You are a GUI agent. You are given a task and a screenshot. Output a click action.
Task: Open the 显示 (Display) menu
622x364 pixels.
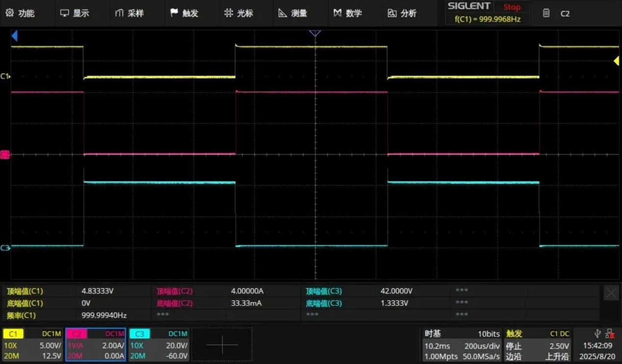coord(75,13)
